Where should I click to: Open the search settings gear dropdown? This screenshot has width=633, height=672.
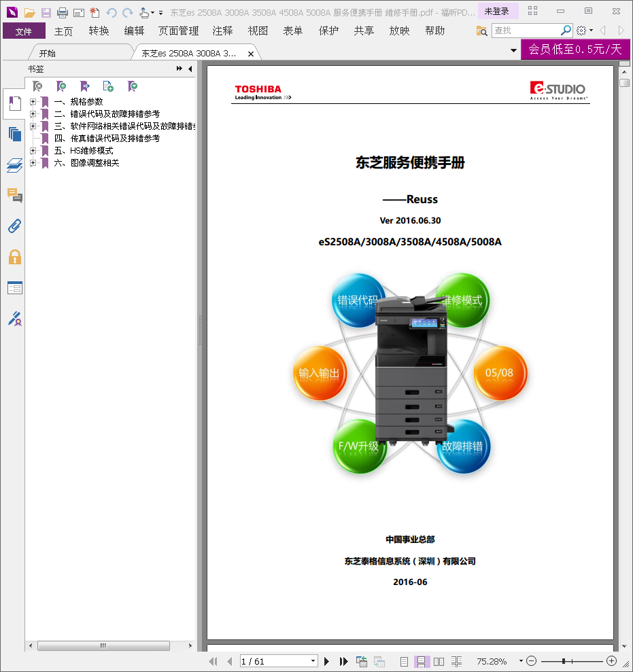(585, 31)
